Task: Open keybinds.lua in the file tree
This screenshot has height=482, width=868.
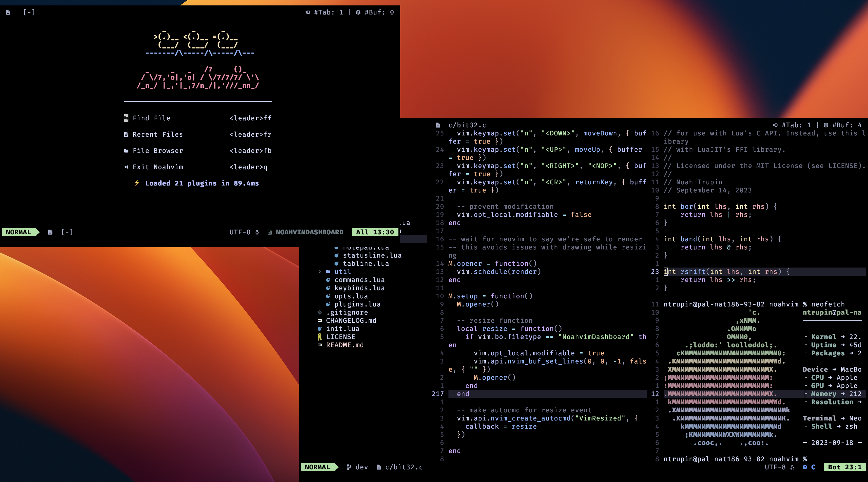Action: [x=359, y=288]
